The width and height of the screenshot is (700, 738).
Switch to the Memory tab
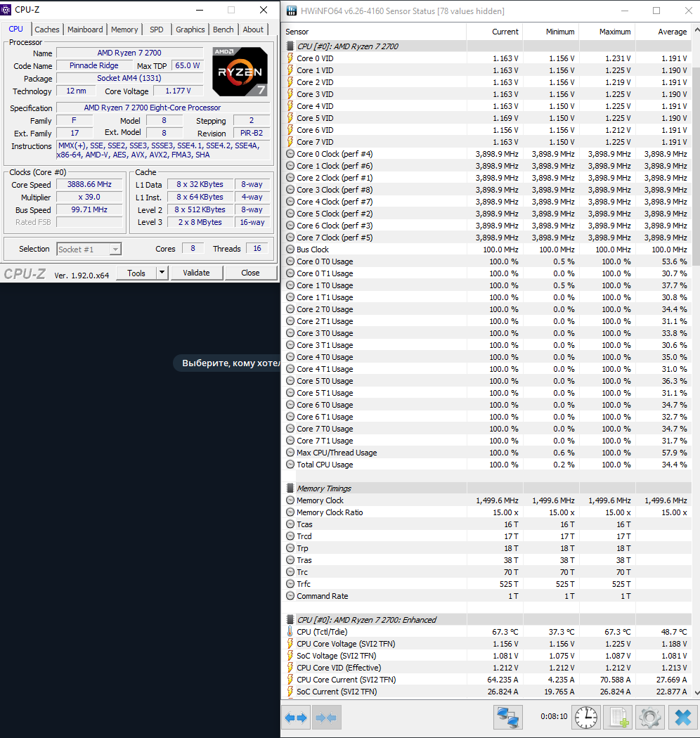click(x=124, y=30)
